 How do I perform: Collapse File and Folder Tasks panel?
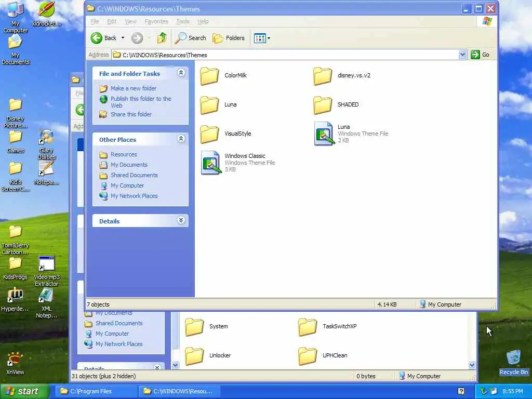pos(181,73)
